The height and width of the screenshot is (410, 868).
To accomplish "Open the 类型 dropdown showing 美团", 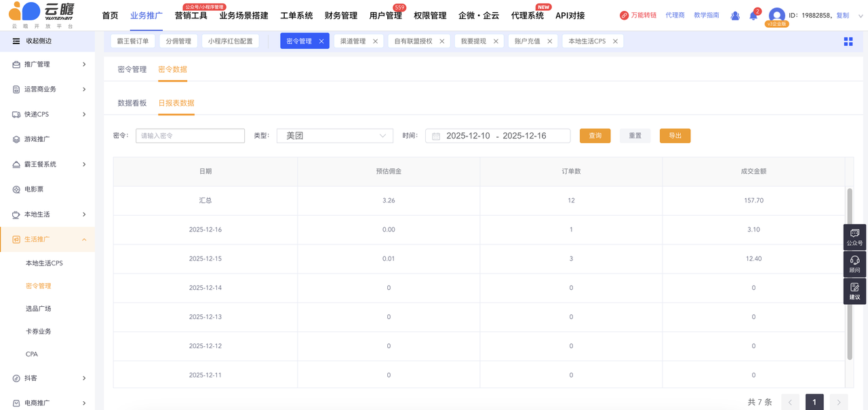I will 335,136.
